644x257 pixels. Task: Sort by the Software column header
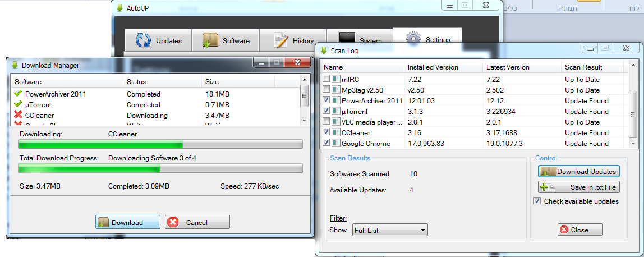coord(68,82)
